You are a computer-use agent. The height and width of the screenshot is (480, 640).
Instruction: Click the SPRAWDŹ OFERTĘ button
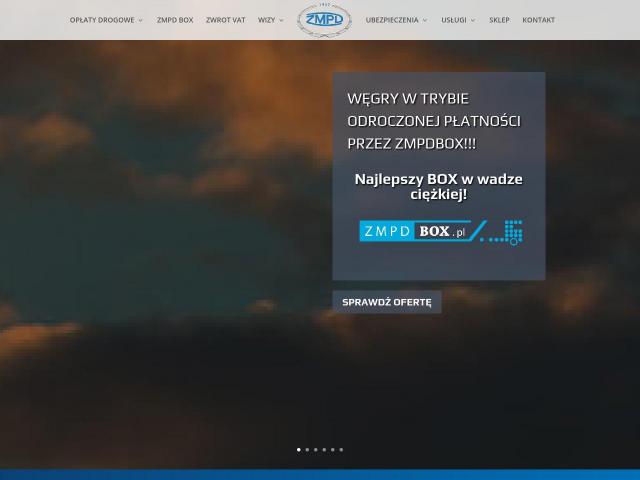coord(387,302)
